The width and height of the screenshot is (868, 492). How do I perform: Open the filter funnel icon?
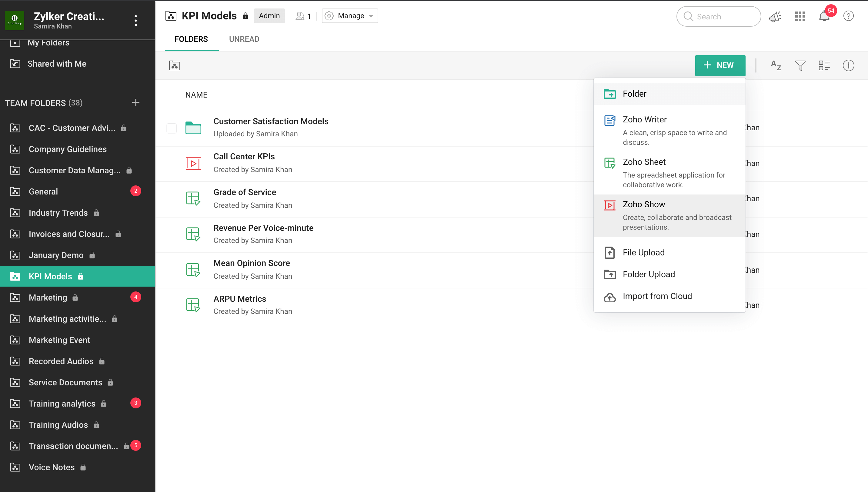800,65
